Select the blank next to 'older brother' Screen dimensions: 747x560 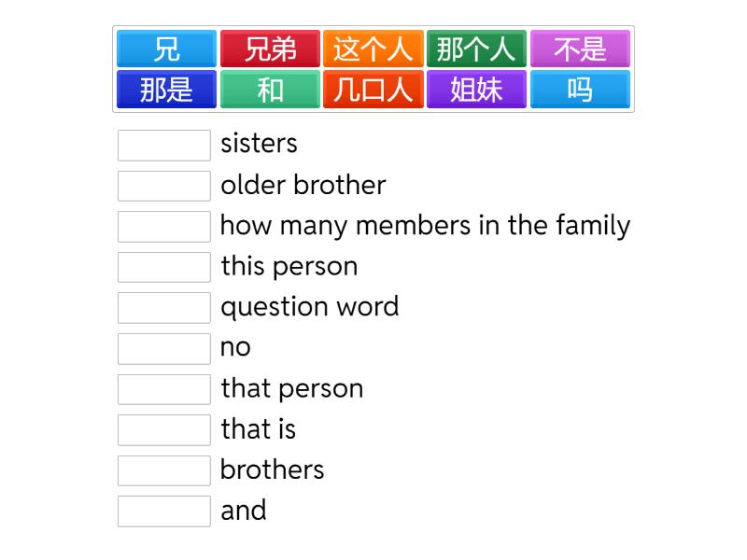[x=164, y=186]
